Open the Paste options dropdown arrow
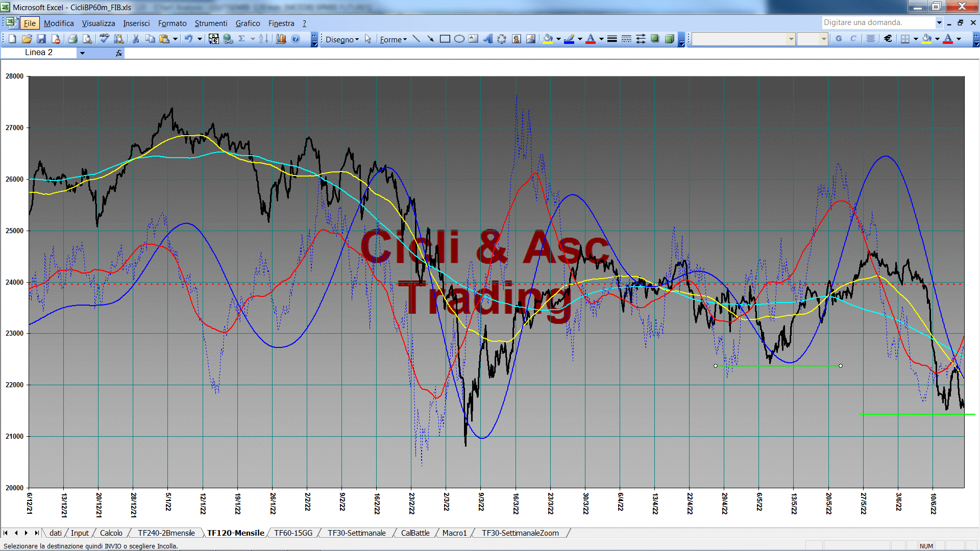 click(x=175, y=39)
